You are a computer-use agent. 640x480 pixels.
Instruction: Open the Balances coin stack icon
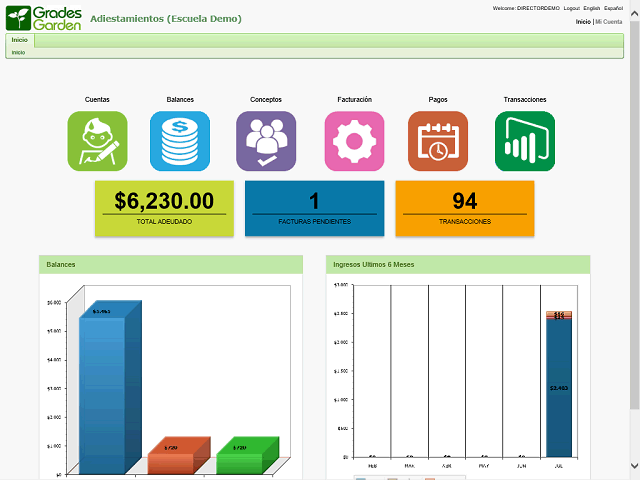coord(180,141)
